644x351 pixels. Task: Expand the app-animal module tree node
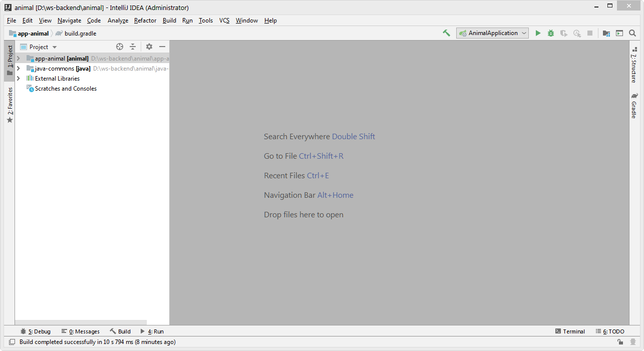19,59
